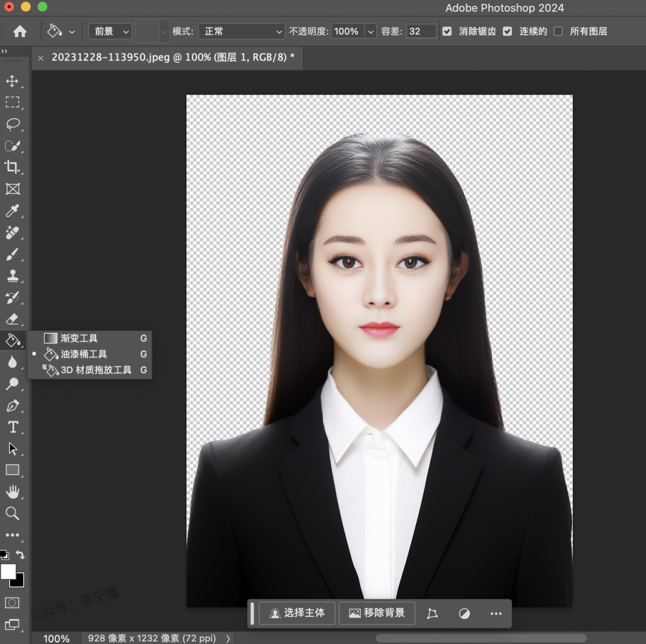Select the Eraser tool
The image size is (646, 644).
point(12,319)
